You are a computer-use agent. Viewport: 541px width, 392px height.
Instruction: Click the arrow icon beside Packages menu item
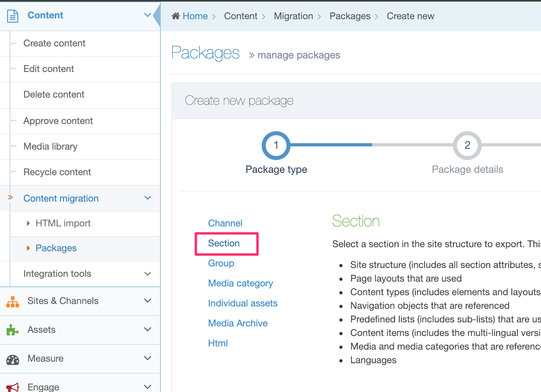28,248
